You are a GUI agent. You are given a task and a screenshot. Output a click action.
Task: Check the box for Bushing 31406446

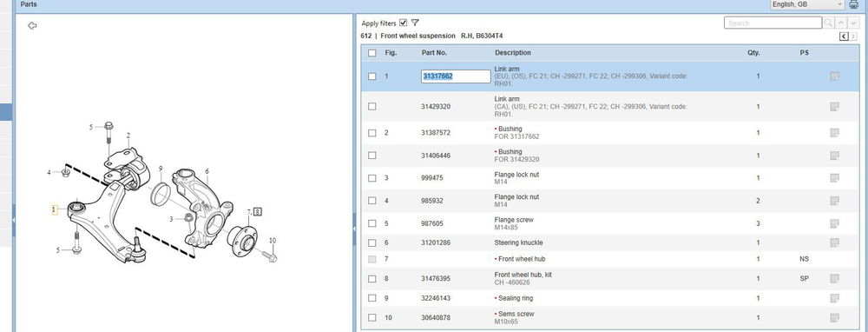pos(372,156)
